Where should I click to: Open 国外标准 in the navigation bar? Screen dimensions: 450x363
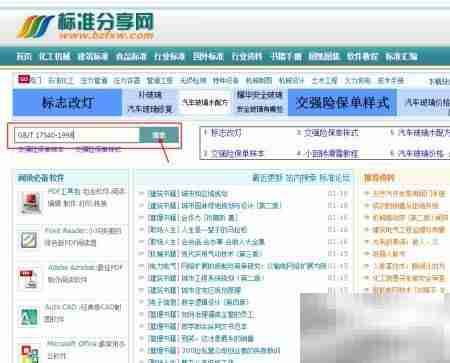click(208, 56)
